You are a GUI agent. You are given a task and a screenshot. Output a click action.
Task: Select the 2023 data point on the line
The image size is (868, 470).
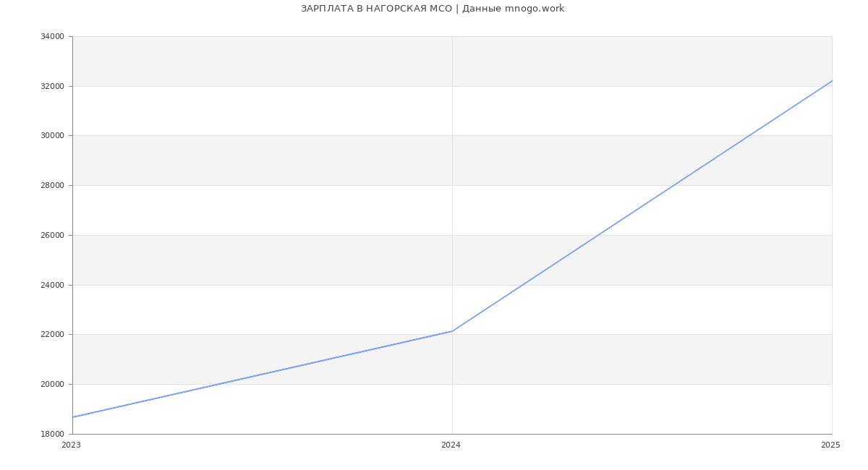click(x=73, y=417)
